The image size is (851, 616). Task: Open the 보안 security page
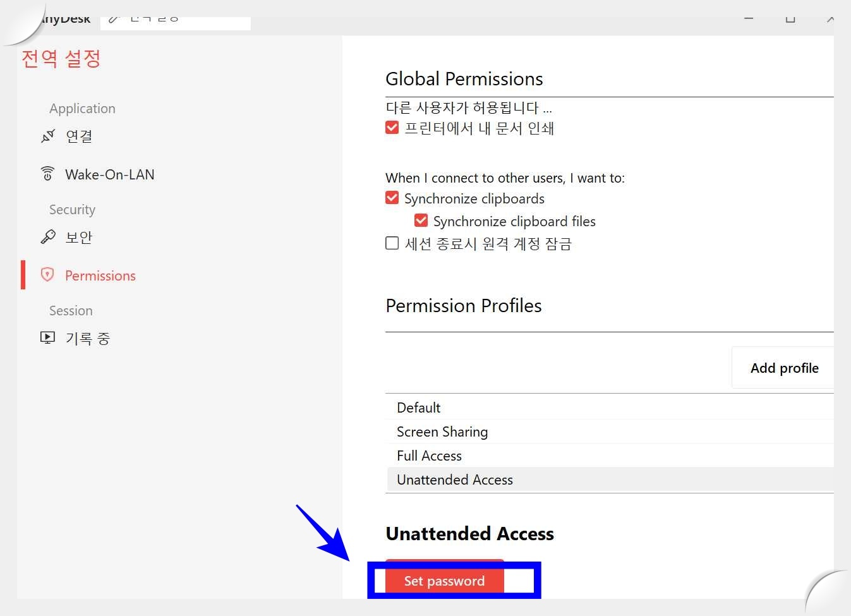click(x=79, y=237)
